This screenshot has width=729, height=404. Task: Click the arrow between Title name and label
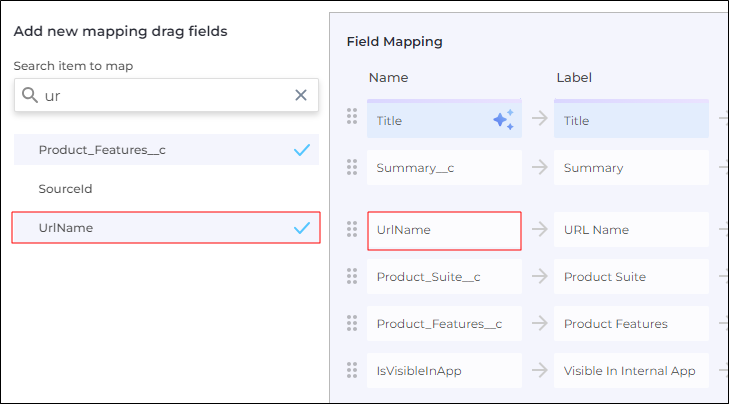539,118
